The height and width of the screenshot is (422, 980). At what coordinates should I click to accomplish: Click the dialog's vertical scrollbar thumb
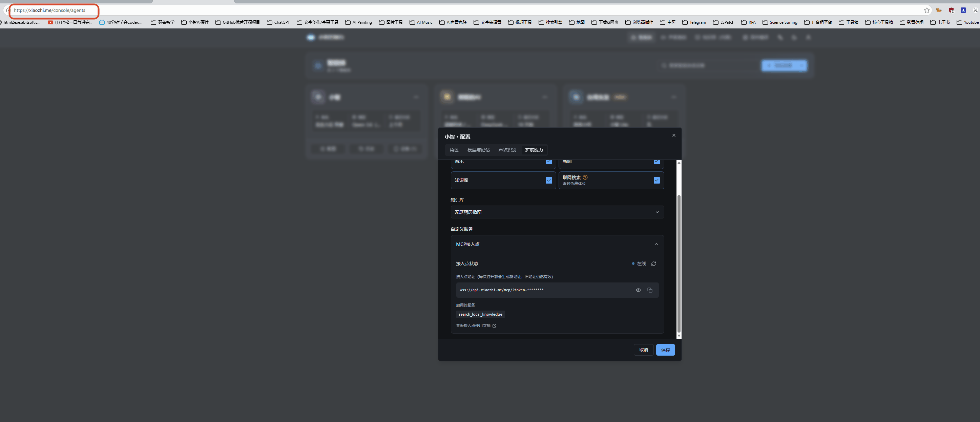pos(679,263)
